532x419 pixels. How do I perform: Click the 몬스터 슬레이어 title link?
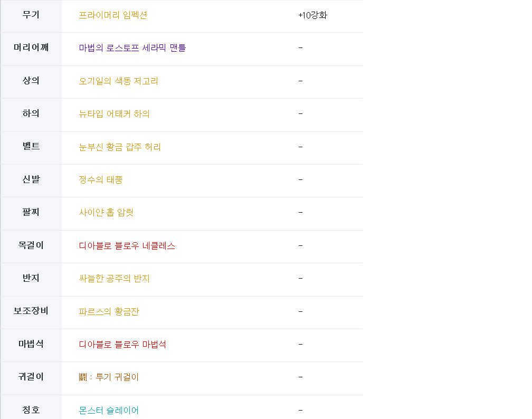tap(109, 410)
